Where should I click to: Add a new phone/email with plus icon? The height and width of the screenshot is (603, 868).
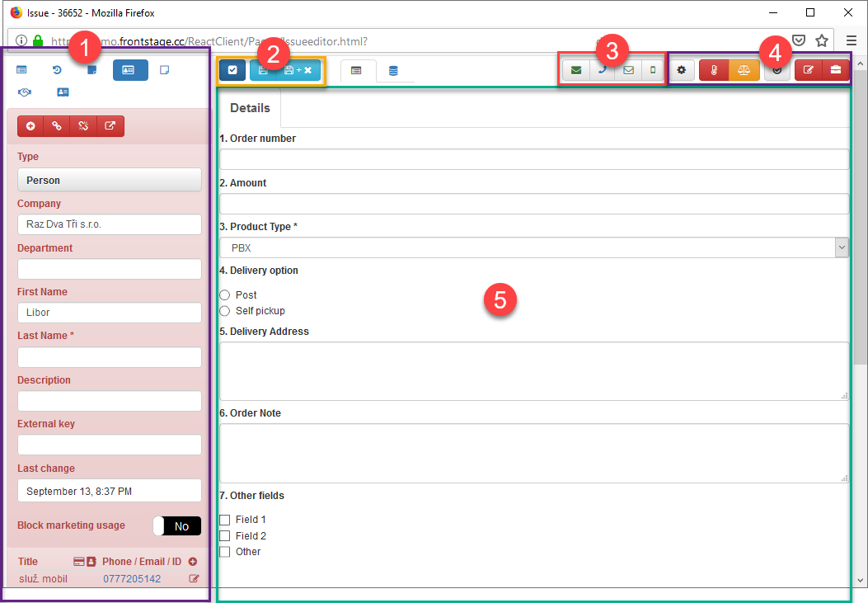pos(193,562)
